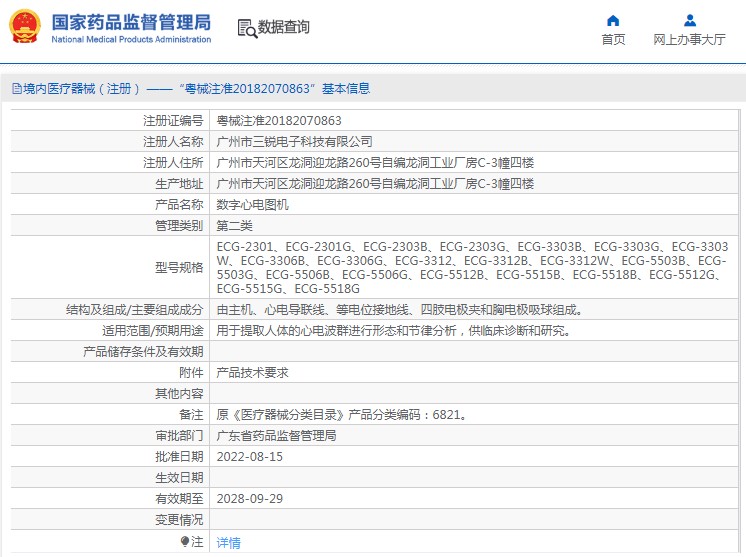Viewport: 746px width, 557px height.
Task: Click the 其他内容 label
Action: click(179, 393)
